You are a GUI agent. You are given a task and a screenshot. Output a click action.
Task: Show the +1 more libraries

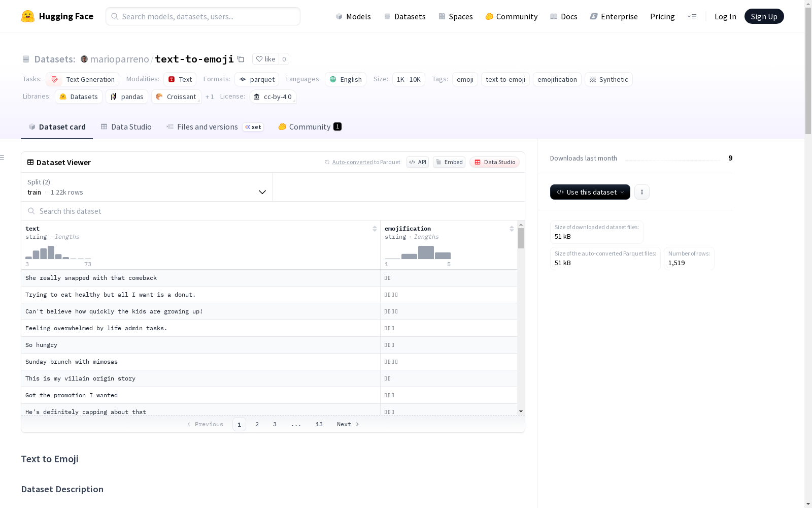click(210, 97)
